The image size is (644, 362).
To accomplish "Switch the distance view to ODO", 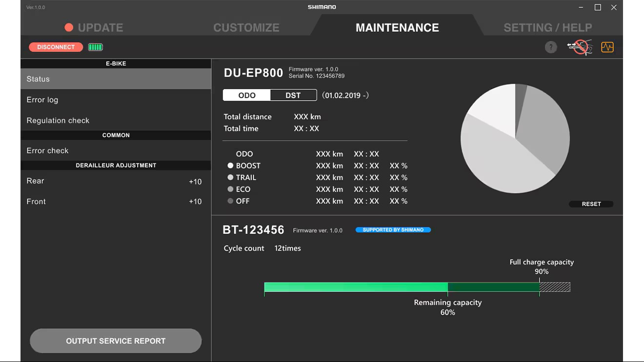I will coord(247,95).
